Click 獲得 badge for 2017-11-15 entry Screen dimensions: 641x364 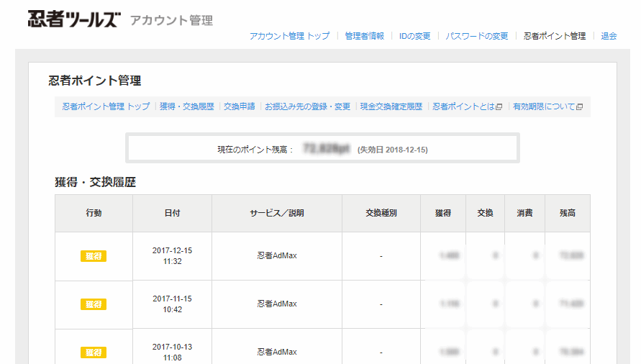[94, 304]
